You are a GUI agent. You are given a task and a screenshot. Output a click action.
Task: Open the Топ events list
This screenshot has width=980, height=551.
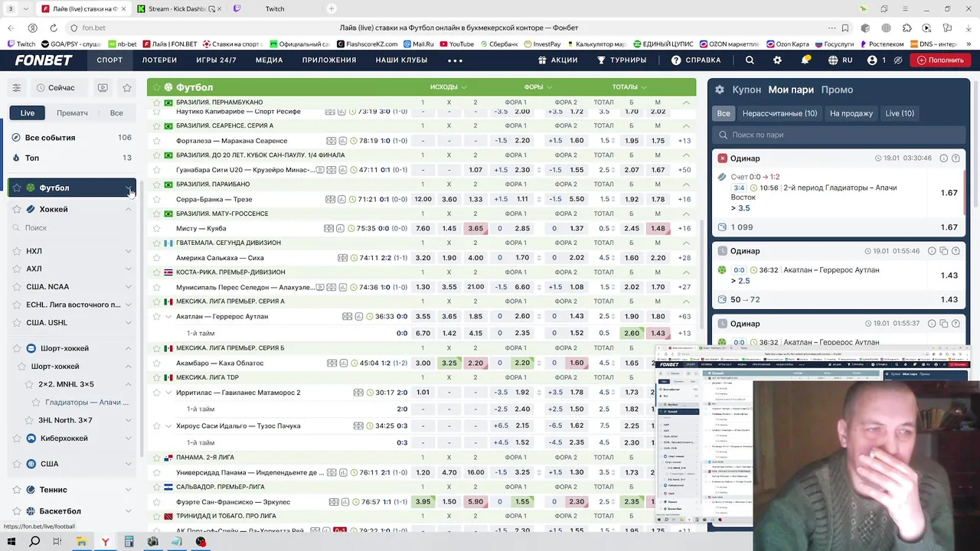(73, 158)
